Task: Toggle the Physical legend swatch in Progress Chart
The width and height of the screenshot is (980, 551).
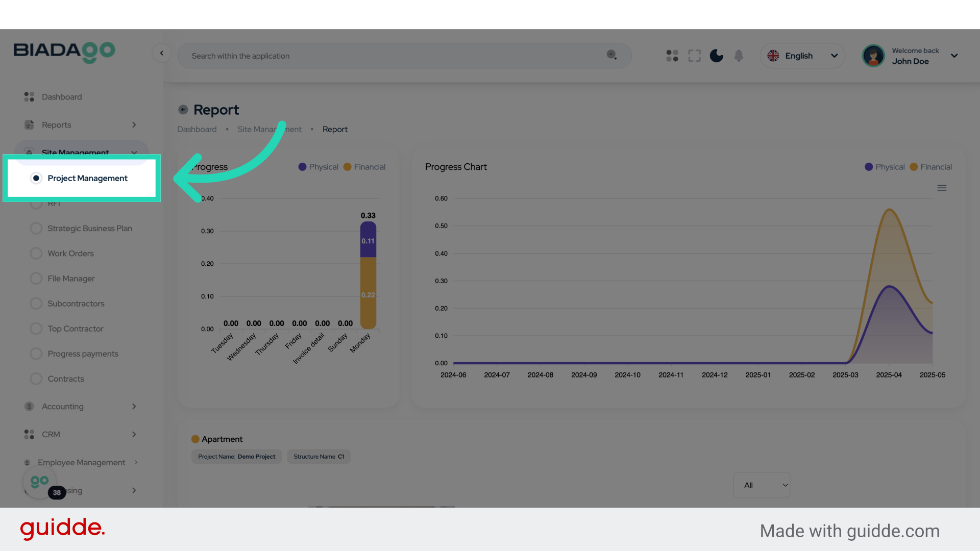Action: 869,167
